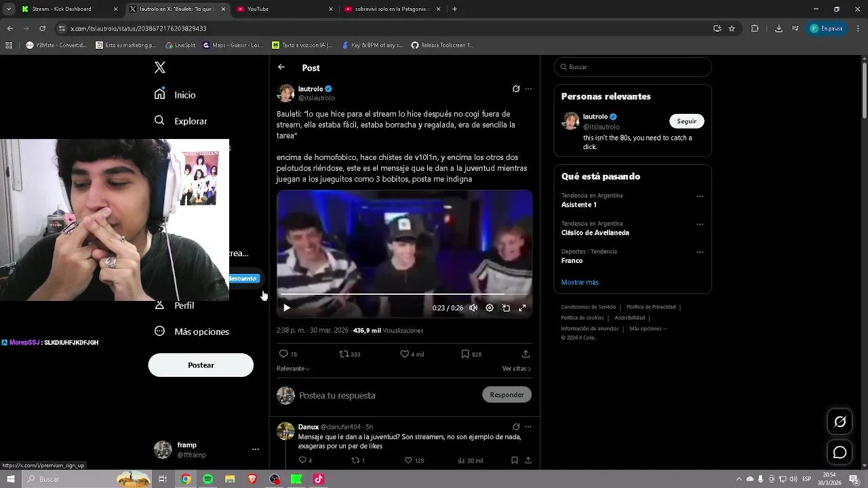Open Perfil in the sidebar
Image resolution: width=868 pixels, height=488 pixels.
point(175,306)
